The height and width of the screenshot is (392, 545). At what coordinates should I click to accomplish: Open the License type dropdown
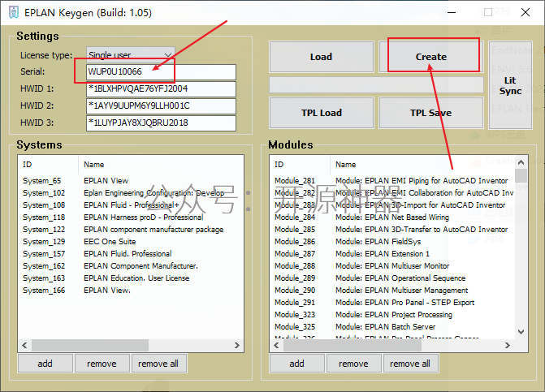130,55
